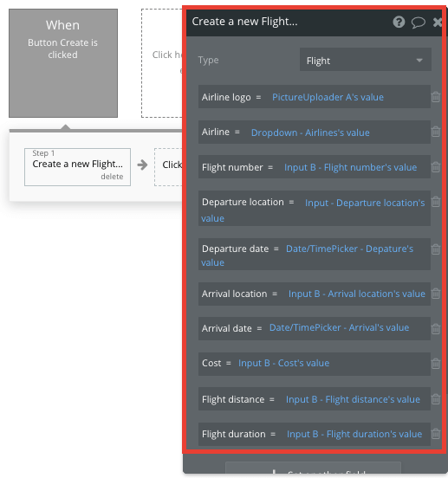This screenshot has height=478, width=448.
Task: Edit Date/TimePicker - Arrival's value expression
Action: click(x=339, y=327)
